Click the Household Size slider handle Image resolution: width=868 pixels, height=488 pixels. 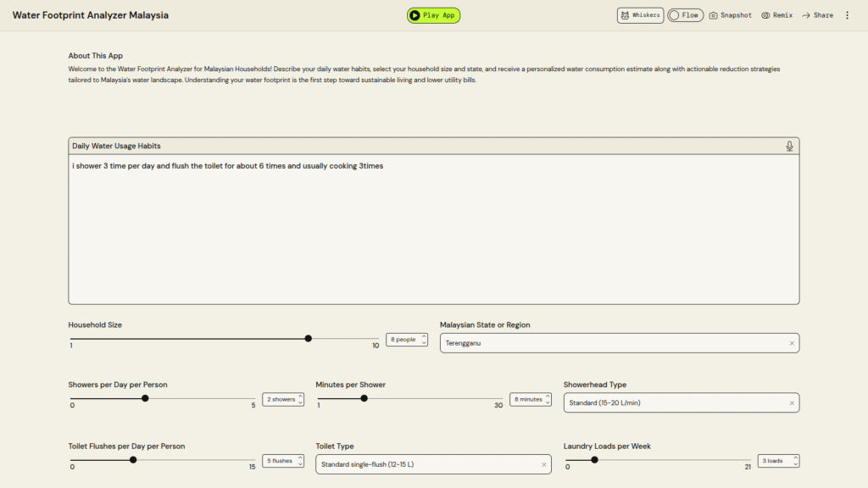pyautogui.click(x=309, y=338)
